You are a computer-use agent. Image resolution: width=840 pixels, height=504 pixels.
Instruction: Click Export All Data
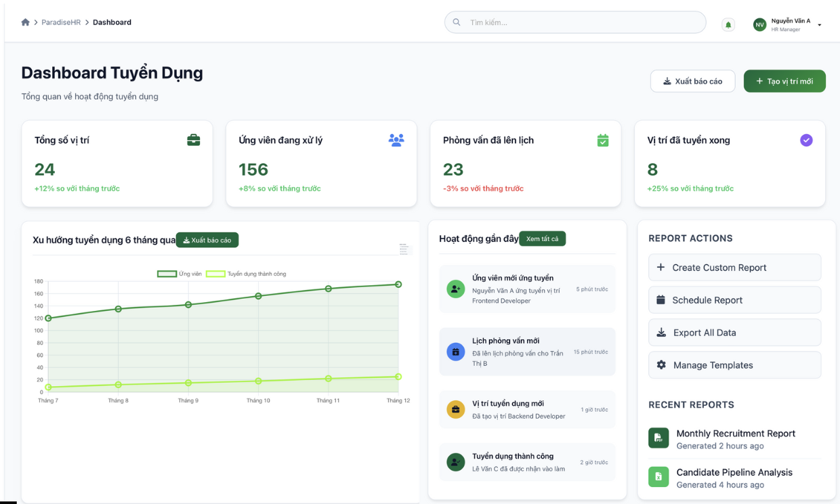click(x=734, y=333)
